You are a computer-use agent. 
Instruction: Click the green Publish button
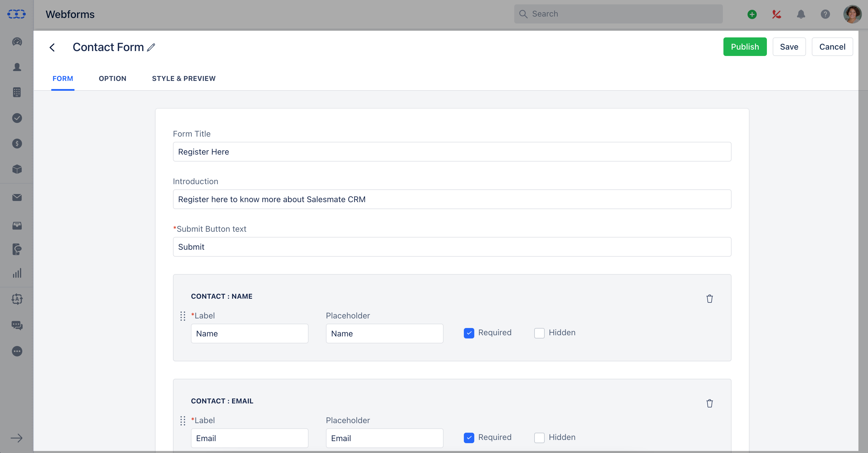coord(745,47)
